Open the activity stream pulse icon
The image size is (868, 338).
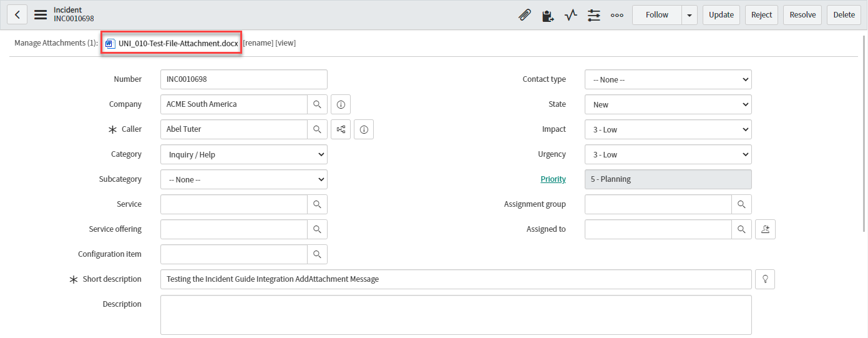[x=571, y=15]
